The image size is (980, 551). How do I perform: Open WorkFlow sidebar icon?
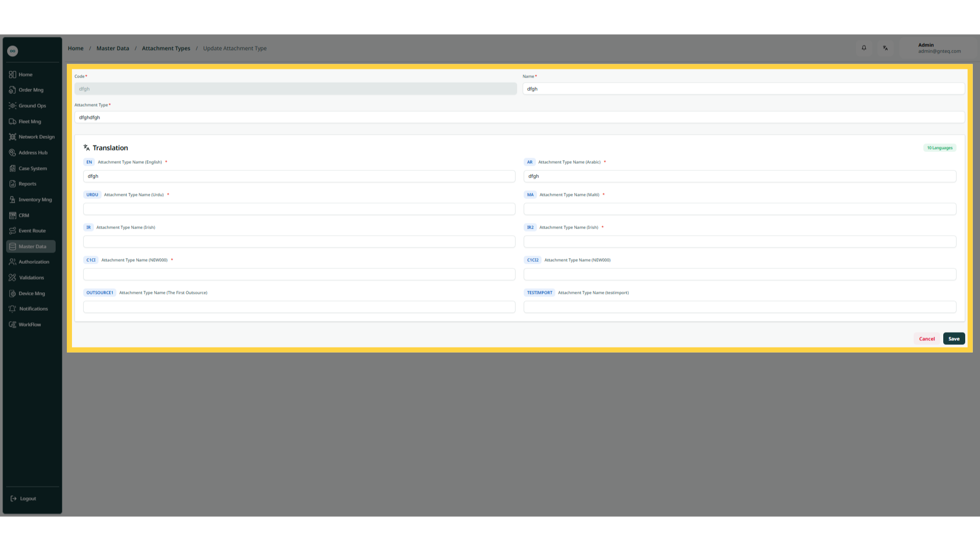click(12, 324)
